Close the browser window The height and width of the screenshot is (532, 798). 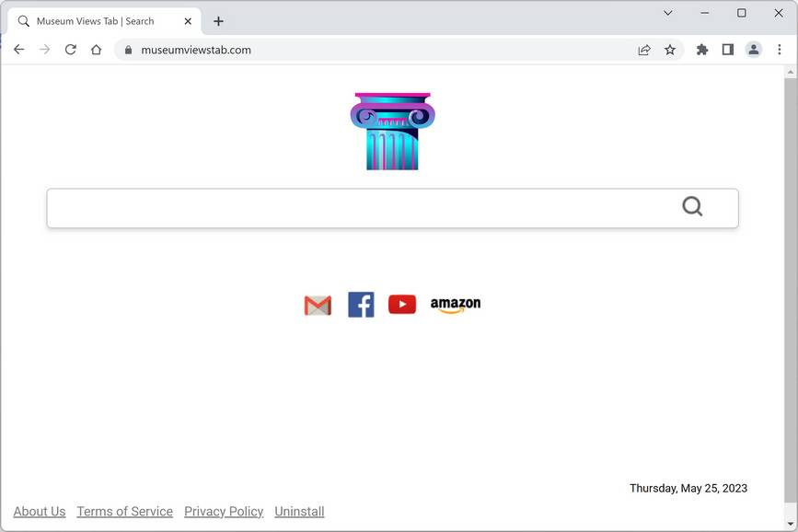[779, 13]
